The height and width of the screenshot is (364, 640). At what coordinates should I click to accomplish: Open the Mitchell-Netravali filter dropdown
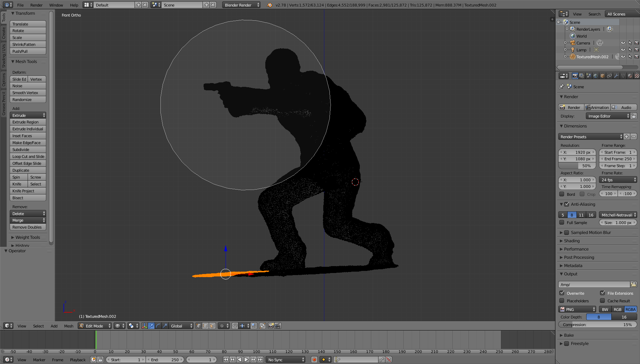click(x=618, y=215)
